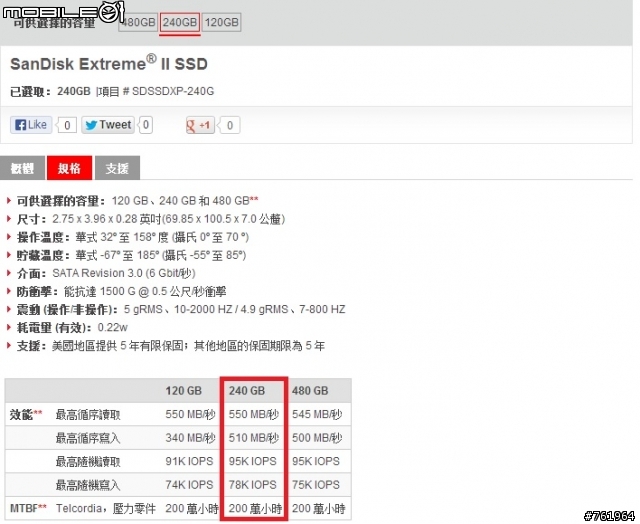This screenshot has height=524, width=640.
Task: Click the 最高循序讀取 row label
Action: click(x=88, y=415)
